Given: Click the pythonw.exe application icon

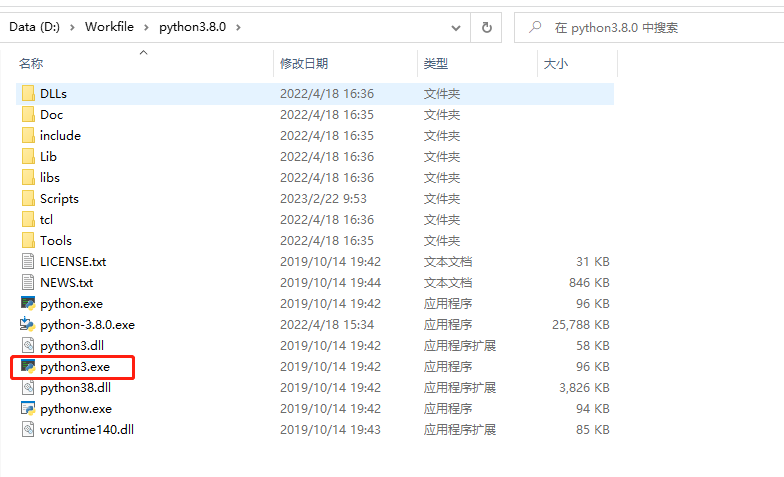Looking at the screenshot, I should click(28, 408).
